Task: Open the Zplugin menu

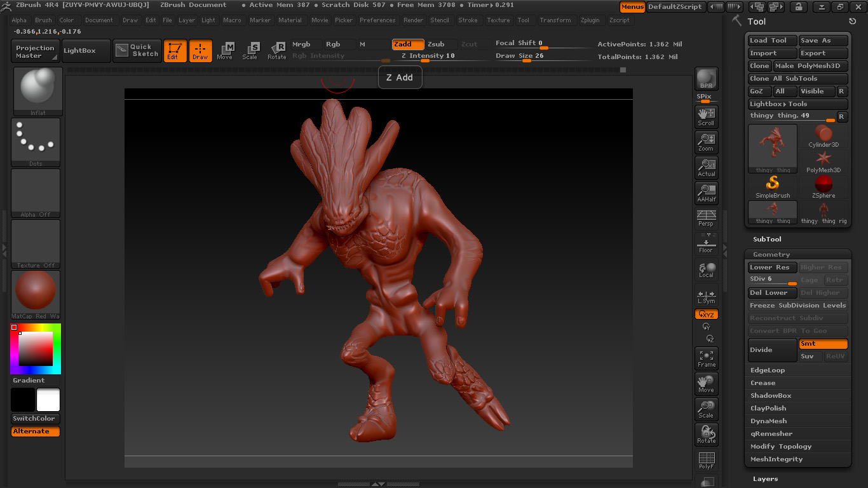Action: 590,20
